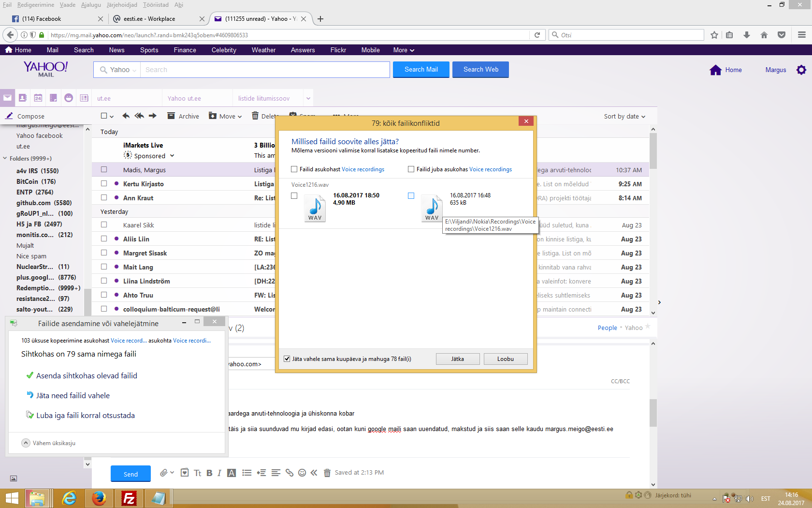Open the Contacts icon in Yahoo Mail
The image size is (812, 508).
(x=23, y=98)
